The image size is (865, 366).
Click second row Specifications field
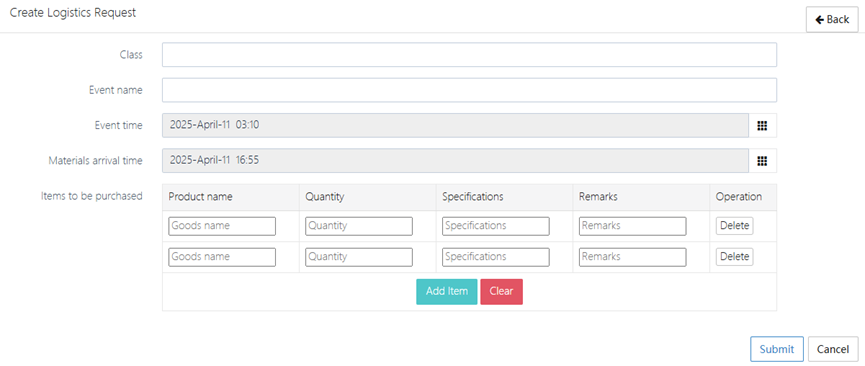pyautogui.click(x=495, y=257)
